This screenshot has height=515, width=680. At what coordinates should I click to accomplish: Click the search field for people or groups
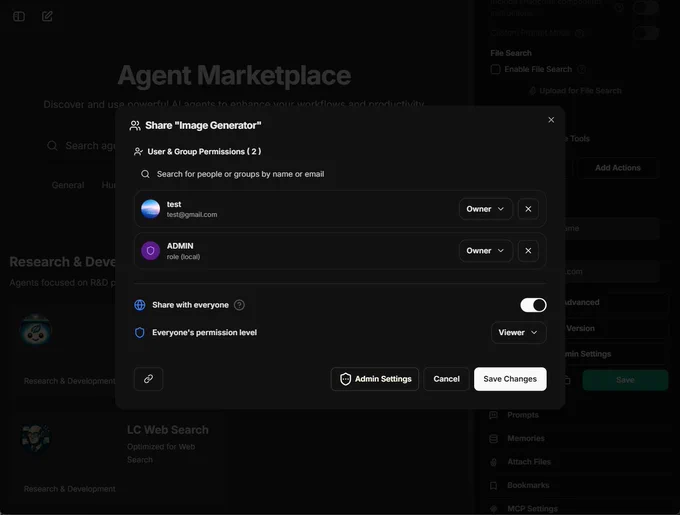[x=340, y=174]
